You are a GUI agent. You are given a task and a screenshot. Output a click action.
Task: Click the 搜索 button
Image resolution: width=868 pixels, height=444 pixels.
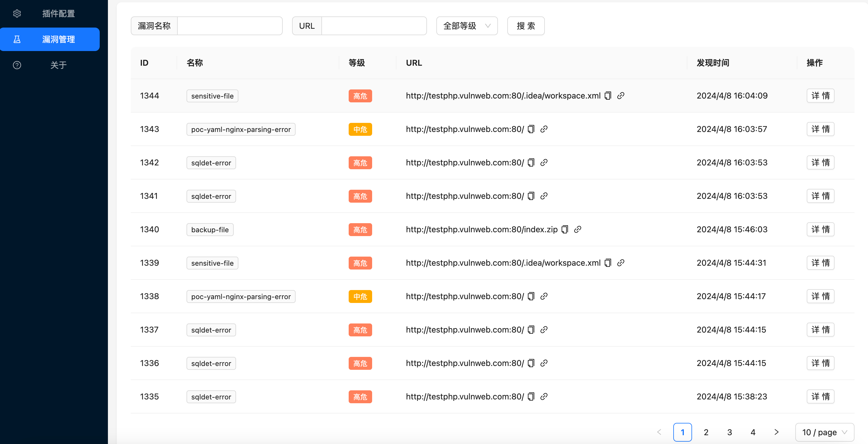526,26
